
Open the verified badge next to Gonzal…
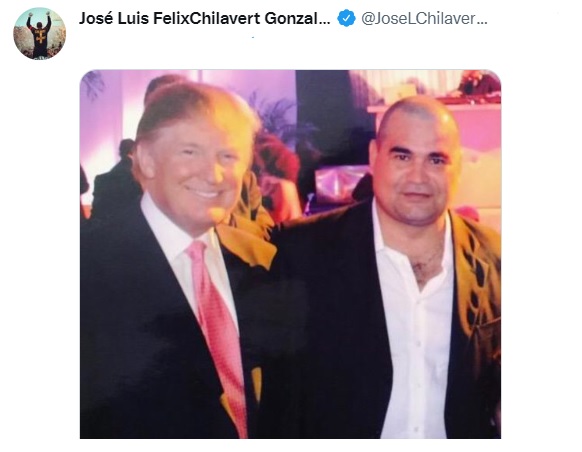point(346,19)
